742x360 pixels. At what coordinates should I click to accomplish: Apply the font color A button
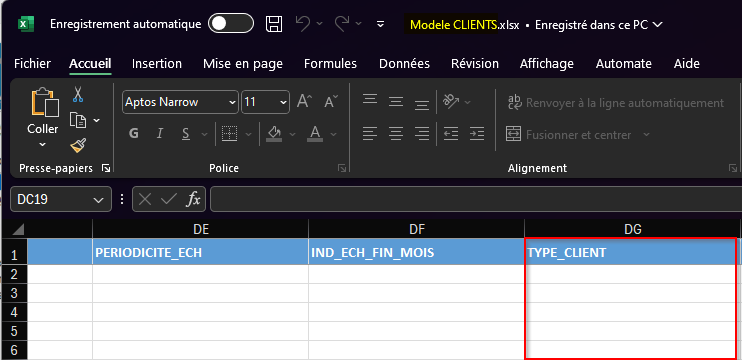coord(315,134)
